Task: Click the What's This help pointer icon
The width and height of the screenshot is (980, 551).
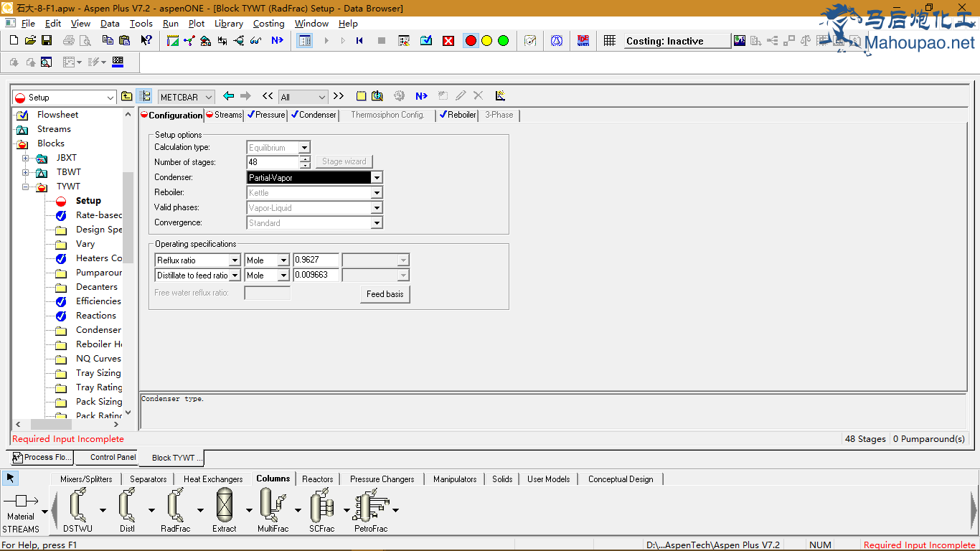Action: click(146, 41)
